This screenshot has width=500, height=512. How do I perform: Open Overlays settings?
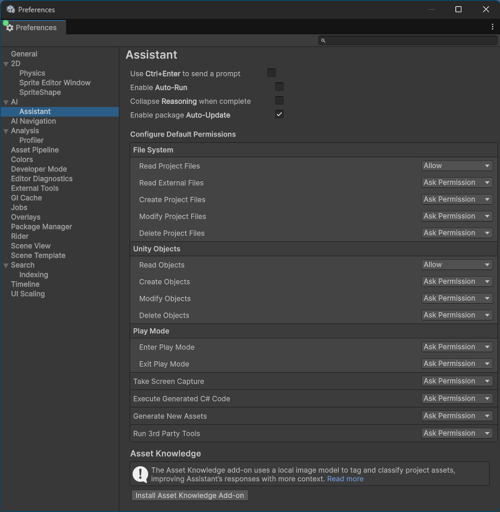26,217
